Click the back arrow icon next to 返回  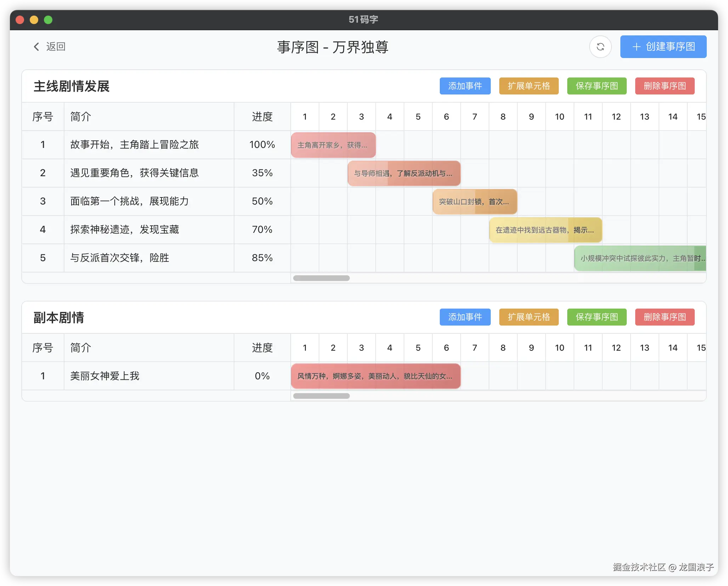point(36,47)
